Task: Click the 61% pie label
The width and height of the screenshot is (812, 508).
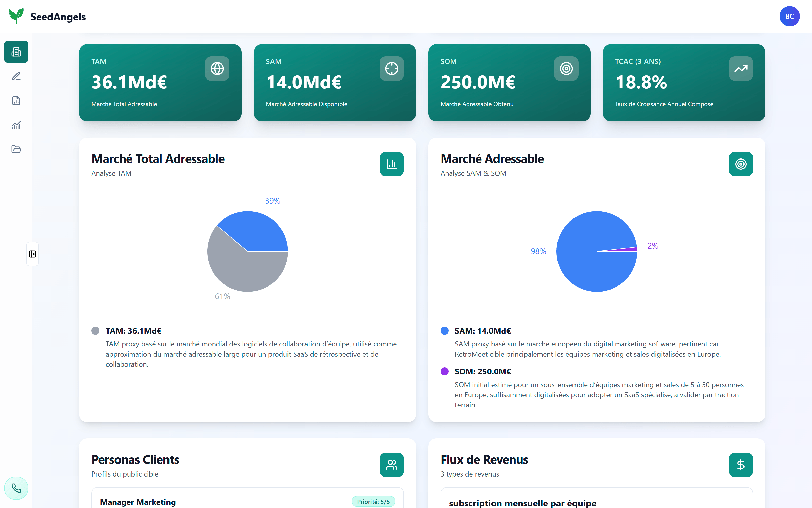Action: pos(223,296)
